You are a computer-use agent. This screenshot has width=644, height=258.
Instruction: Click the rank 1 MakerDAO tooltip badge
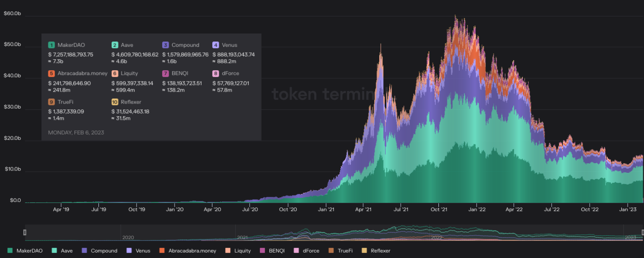coord(52,45)
